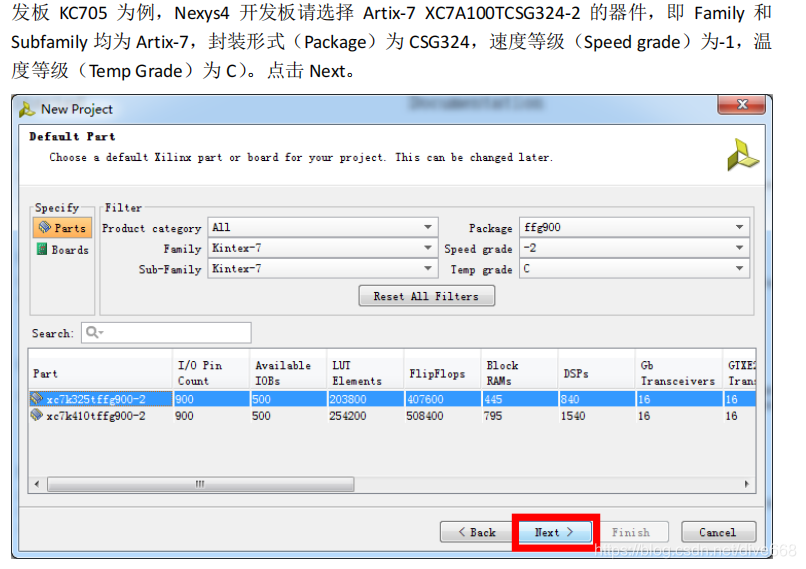Viewport: 806px width, 569px height.
Task: Sort by Gb Transceivers column header
Action: pyautogui.click(x=679, y=373)
